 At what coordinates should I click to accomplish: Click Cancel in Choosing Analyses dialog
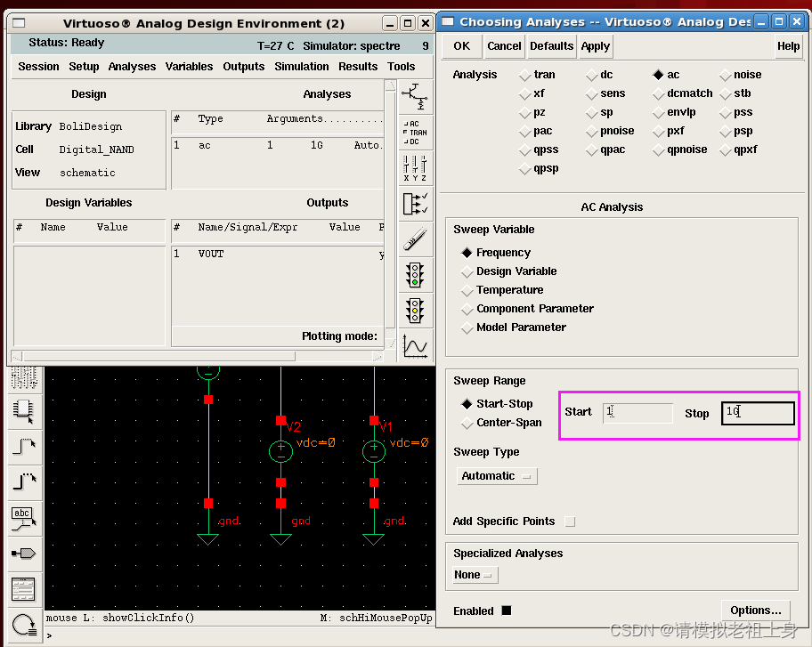pyautogui.click(x=505, y=46)
